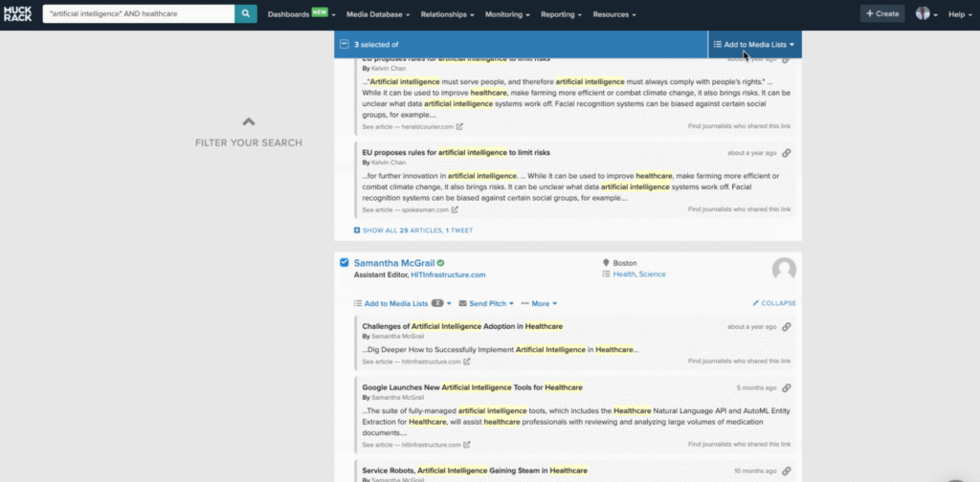Open the Monitoring menu
The image size is (980, 482).
coord(507,14)
